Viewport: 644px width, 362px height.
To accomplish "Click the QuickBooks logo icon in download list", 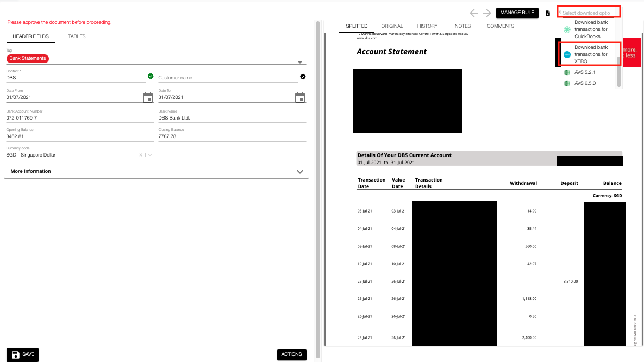I will click(567, 29).
